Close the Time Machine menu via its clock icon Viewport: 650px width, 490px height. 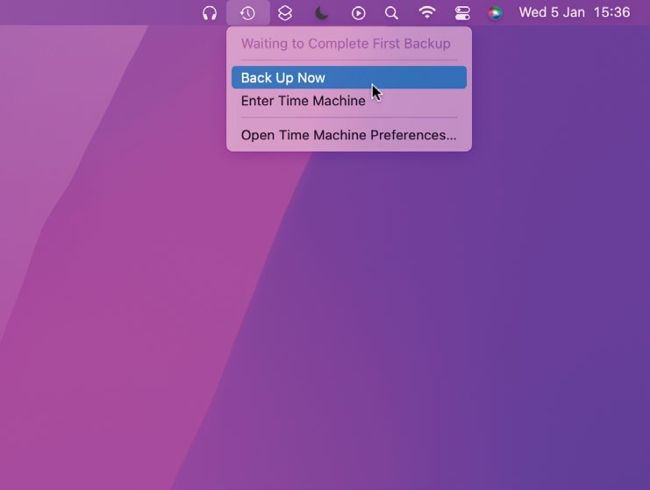pyautogui.click(x=247, y=13)
